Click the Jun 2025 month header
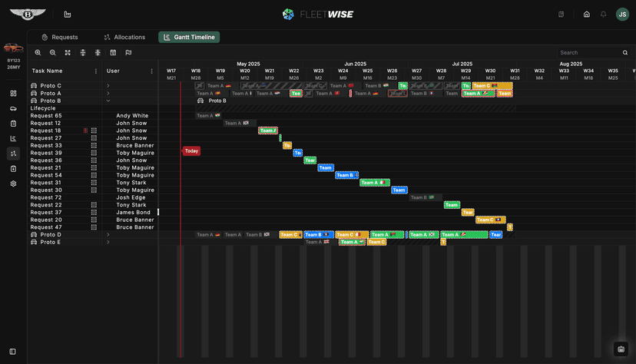This screenshot has height=364, width=636. [356, 64]
